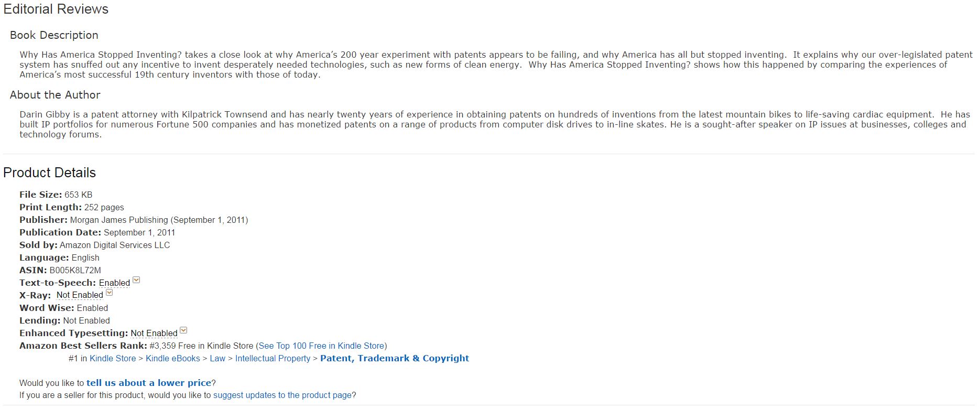Click the Editorial Reviews heading
The height and width of the screenshot is (419, 980).
point(56,9)
